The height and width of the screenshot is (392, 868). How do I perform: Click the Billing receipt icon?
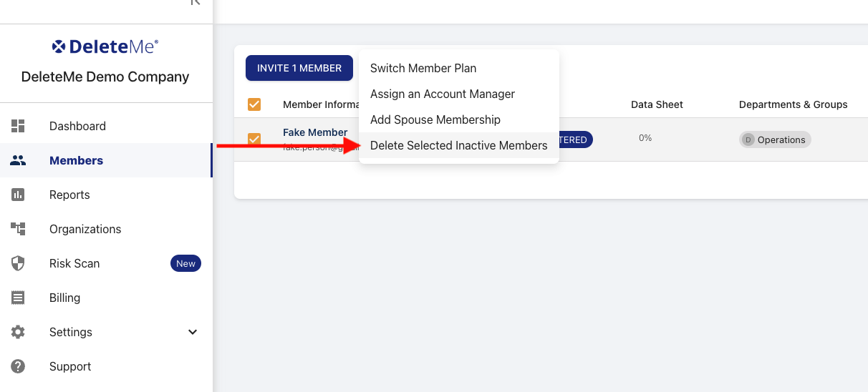[x=18, y=298]
